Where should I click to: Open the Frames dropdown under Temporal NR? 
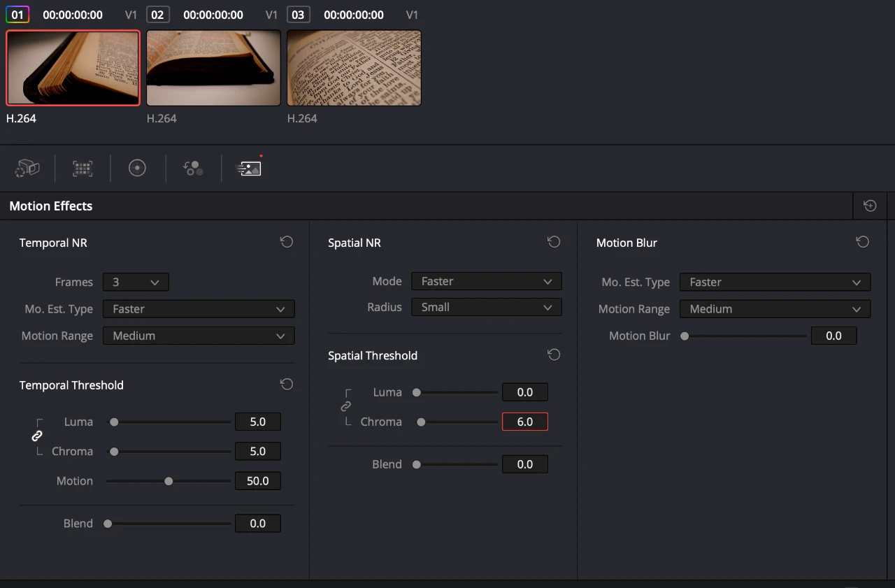pyautogui.click(x=136, y=282)
